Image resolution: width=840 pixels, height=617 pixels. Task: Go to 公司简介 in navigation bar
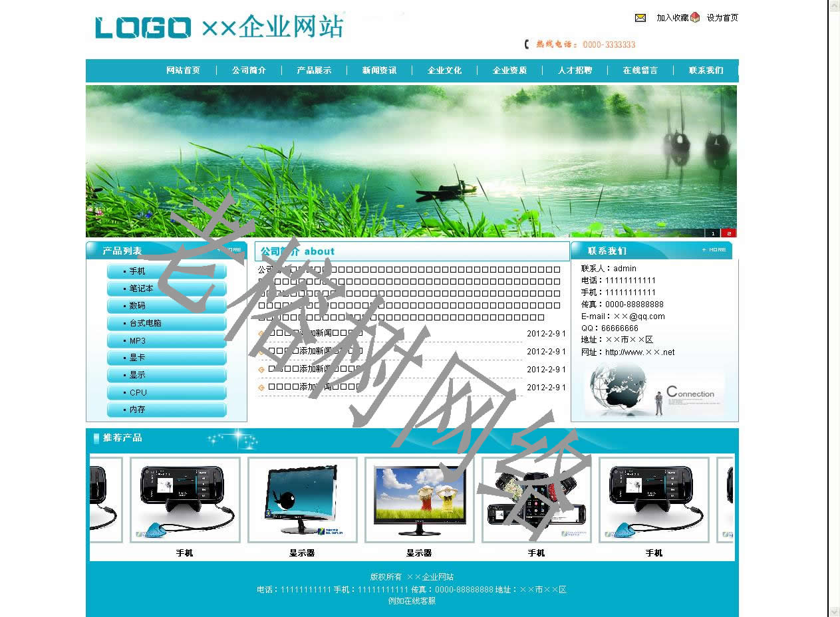[x=249, y=70]
